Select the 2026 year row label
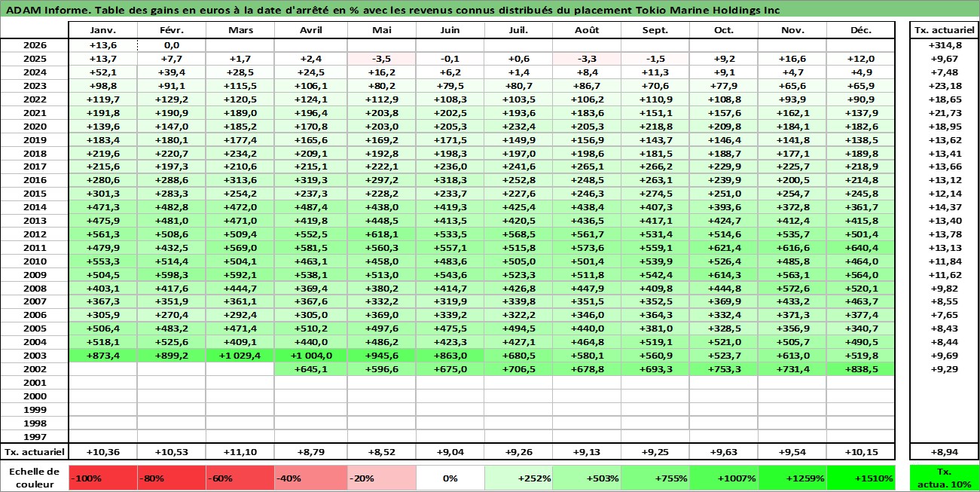Viewport: 980px width, 492px height. pos(35,45)
